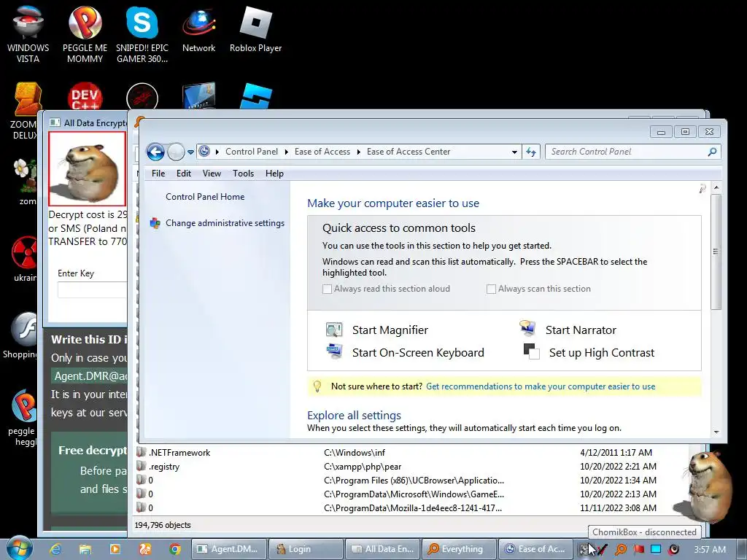Open Windows Explorer folder from taskbar
The height and width of the screenshot is (560, 747).
[85, 549]
